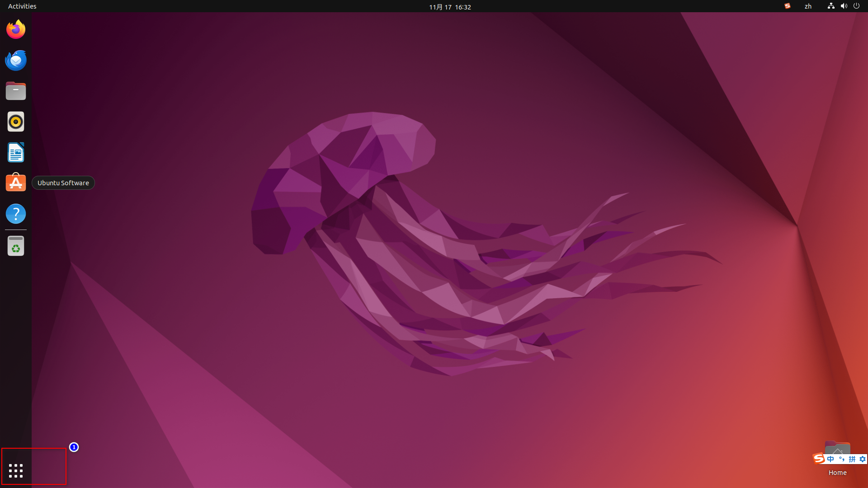Toggle punctuation mode on Sogou bar

tap(841, 459)
